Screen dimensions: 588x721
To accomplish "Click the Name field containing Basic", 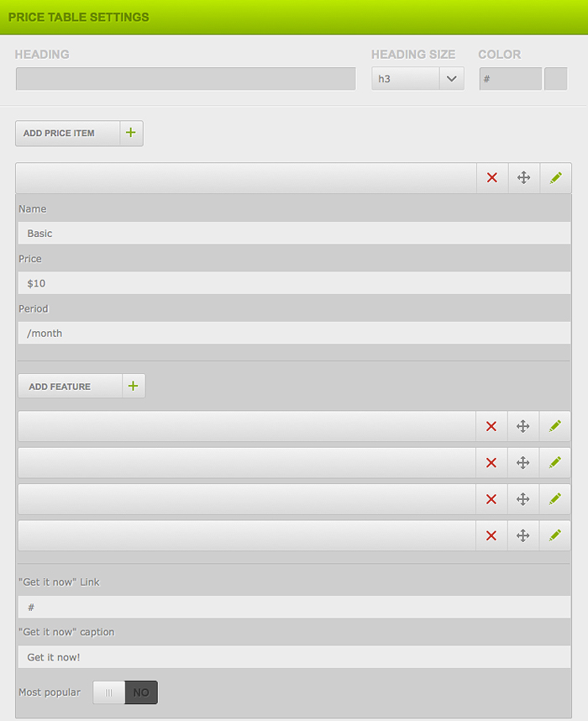I will click(x=294, y=233).
